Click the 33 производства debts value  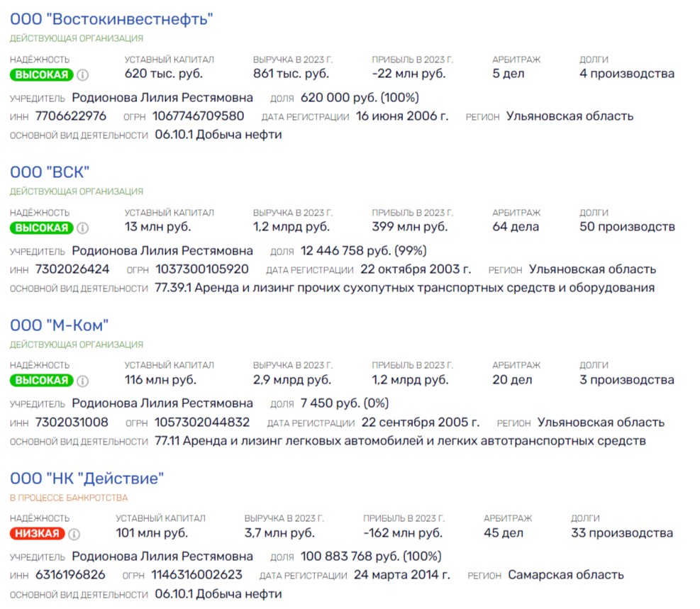point(622,532)
